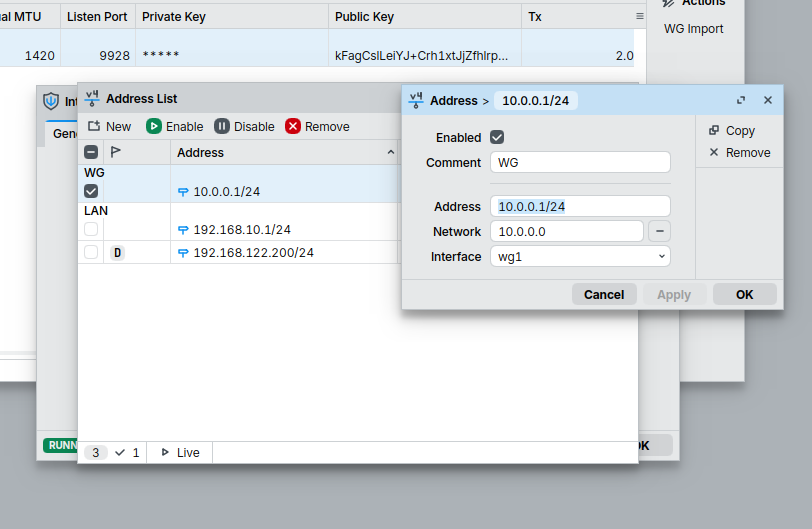Tick the 192.168.122.200/24 row checkbox
The height and width of the screenshot is (529, 812).
(x=91, y=253)
